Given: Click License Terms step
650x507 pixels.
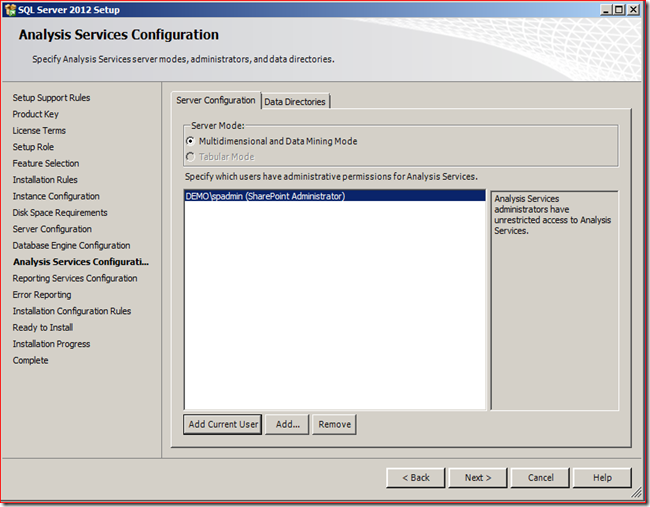Looking at the screenshot, I should [39, 131].
